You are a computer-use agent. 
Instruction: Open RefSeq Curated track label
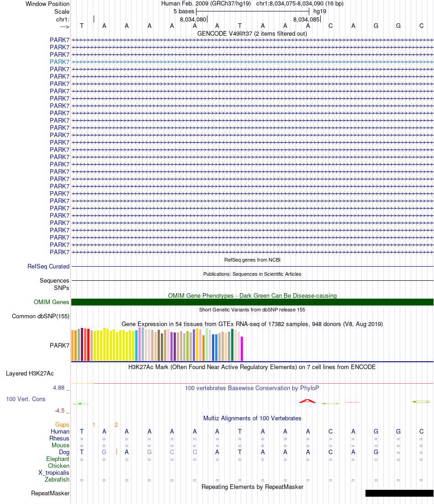coord(48,266)
